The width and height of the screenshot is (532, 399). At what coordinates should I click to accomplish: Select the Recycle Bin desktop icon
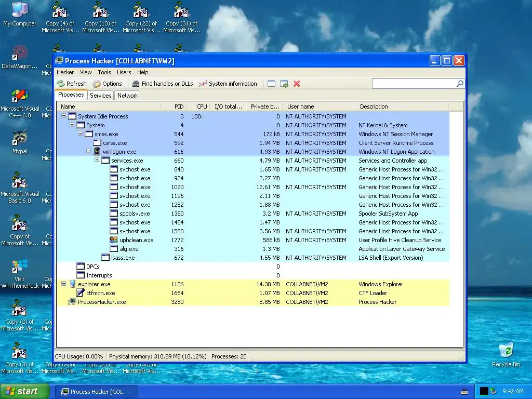tap(506, 354)
